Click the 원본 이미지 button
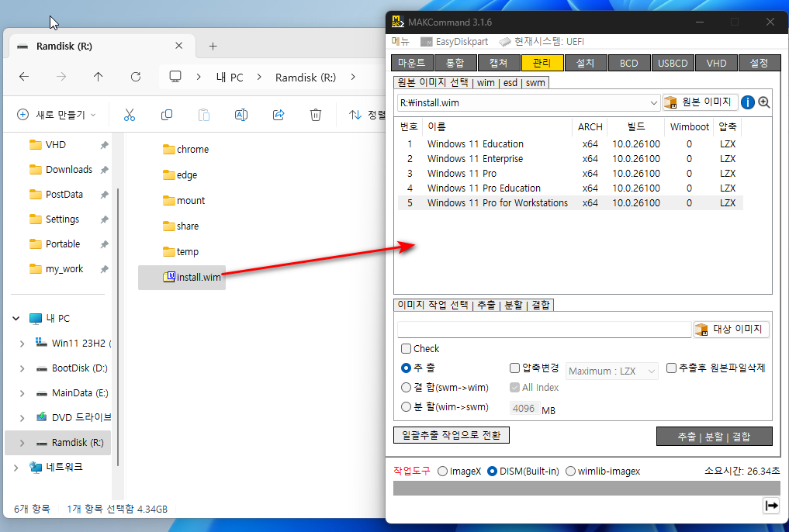 [700, 102]
